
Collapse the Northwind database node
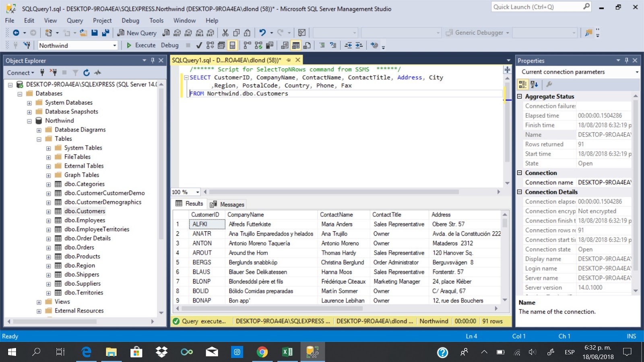29,120
